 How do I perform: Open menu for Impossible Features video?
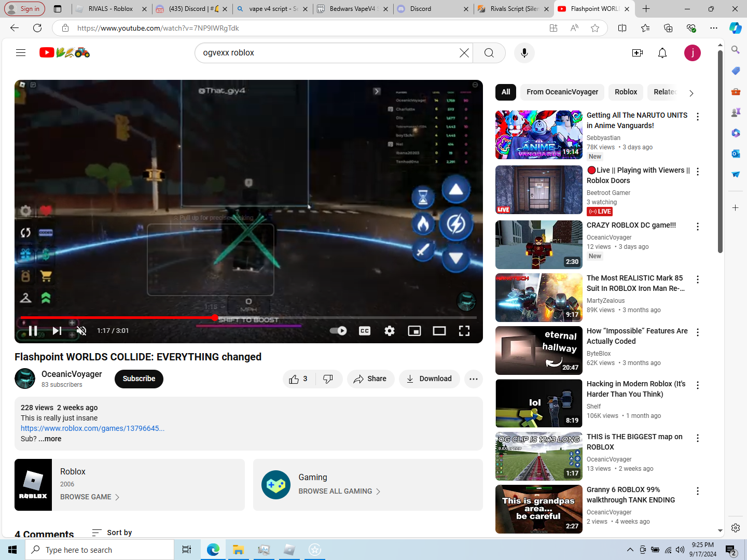698,332
